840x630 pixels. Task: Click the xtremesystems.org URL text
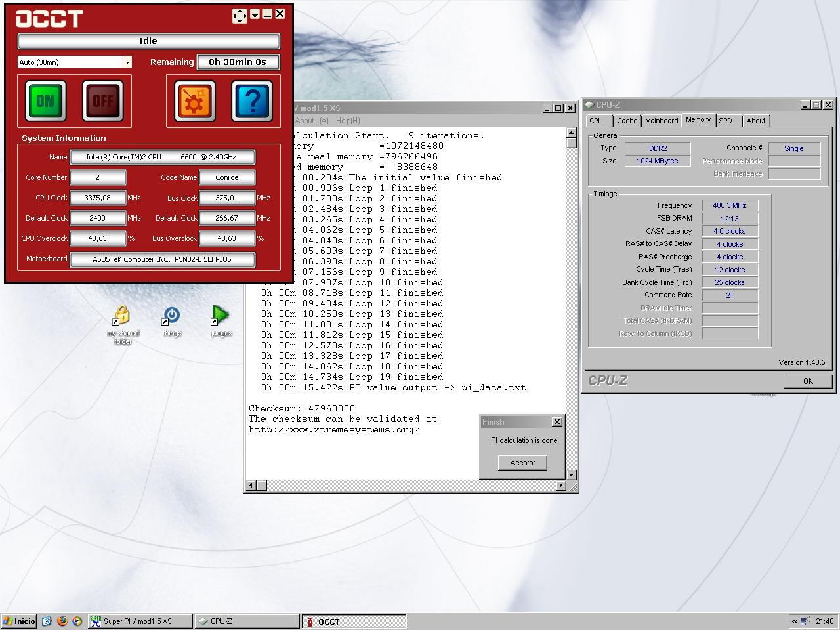click(x=335, y=430)
